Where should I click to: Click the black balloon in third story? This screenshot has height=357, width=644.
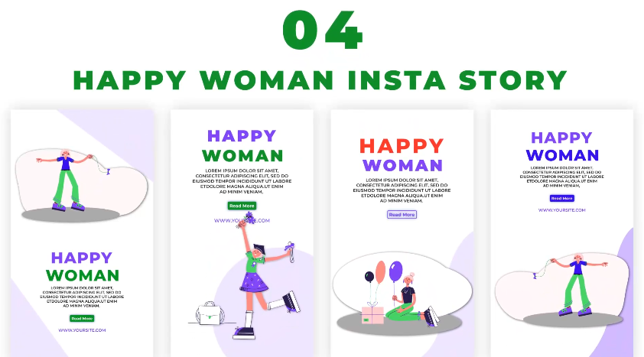[x=369, y=277]
